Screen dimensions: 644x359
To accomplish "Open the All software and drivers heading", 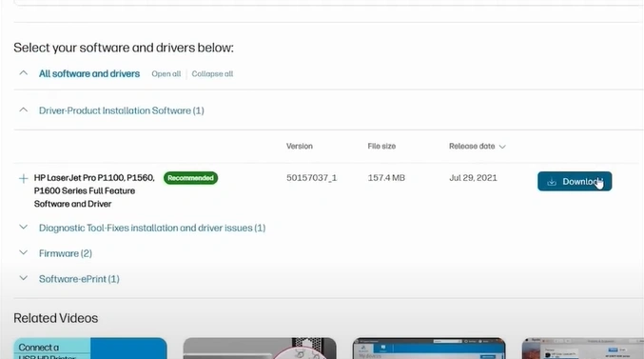I will (x=89, y=73).
